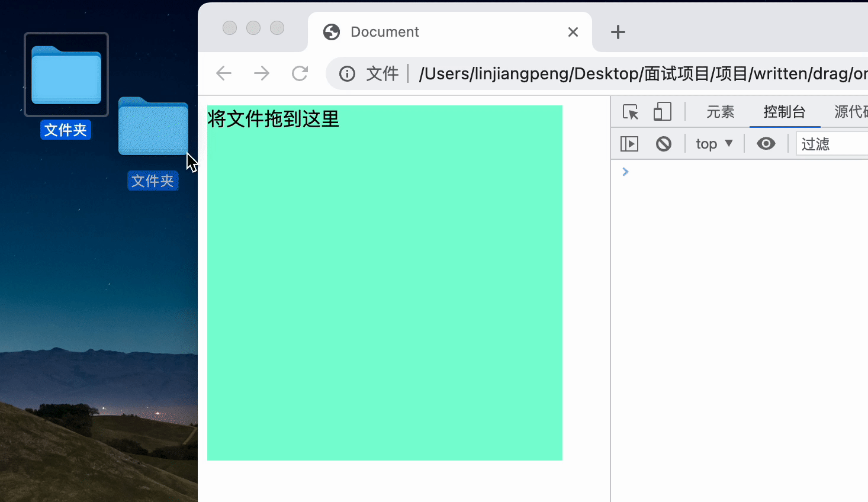Open the 文件夹 folder on the desktop
This screenshot has height=502, width=868.
pyautogui.click(x=66, y=74)
